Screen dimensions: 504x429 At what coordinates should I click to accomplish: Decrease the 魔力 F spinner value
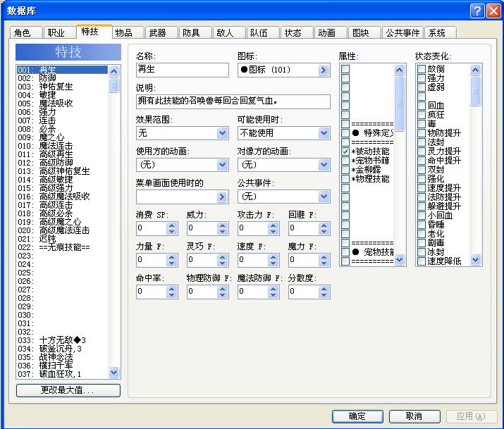tap(324, 263)
